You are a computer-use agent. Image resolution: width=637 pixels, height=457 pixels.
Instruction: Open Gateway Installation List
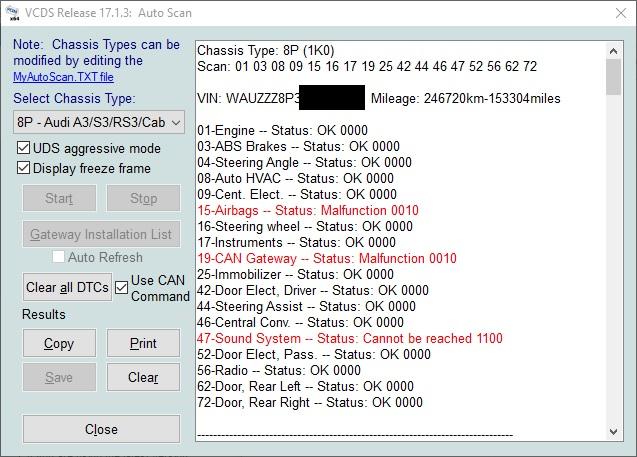(101, 234)
